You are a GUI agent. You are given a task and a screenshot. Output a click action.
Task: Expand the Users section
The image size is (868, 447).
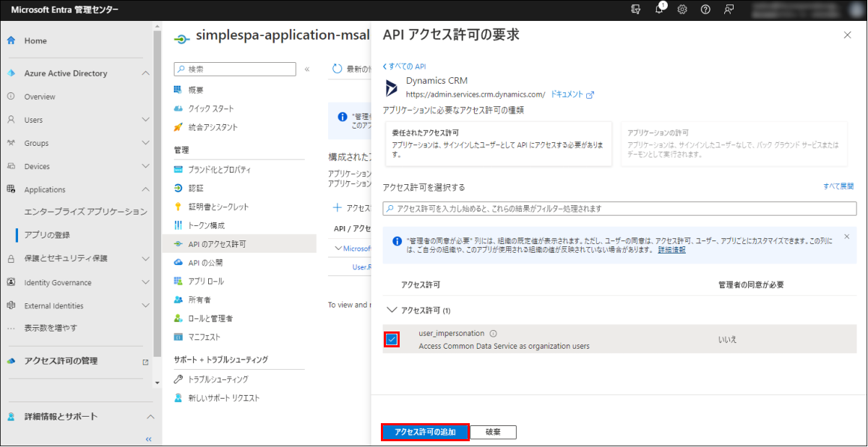coord(145,120)
